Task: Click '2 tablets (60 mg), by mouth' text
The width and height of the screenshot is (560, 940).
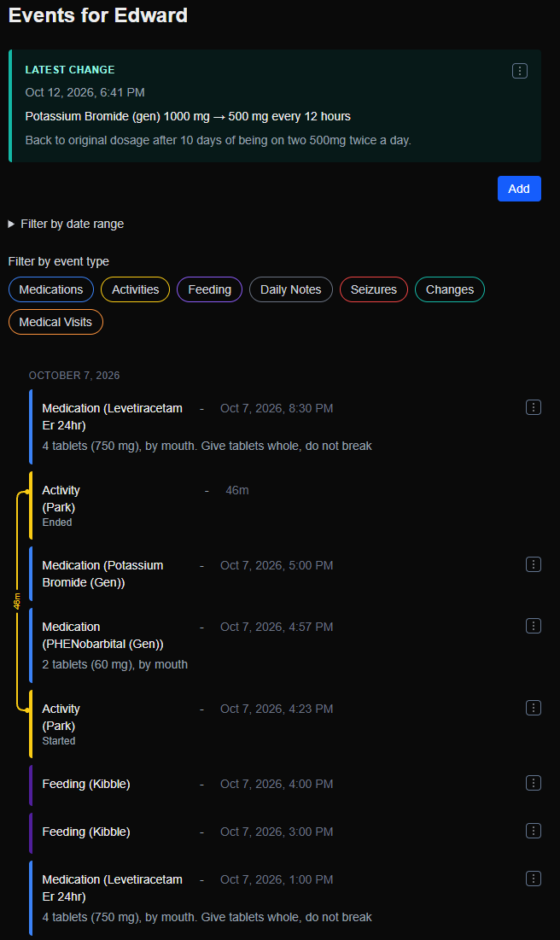Action: click(115, 664)
